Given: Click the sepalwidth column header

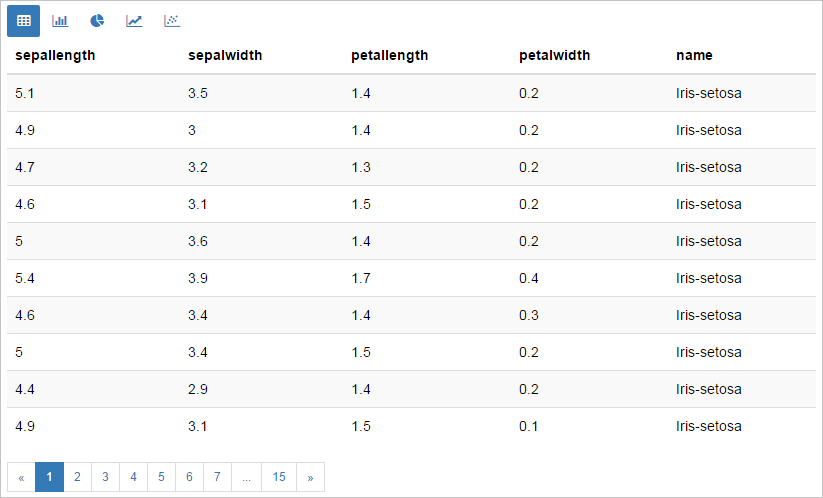Looking at the screenshot, I should point(225,56).
